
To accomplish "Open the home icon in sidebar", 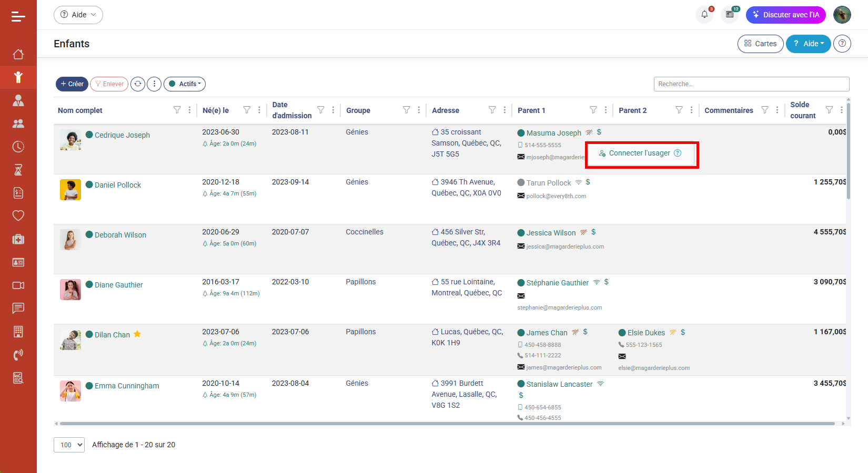I will [18, 54].
